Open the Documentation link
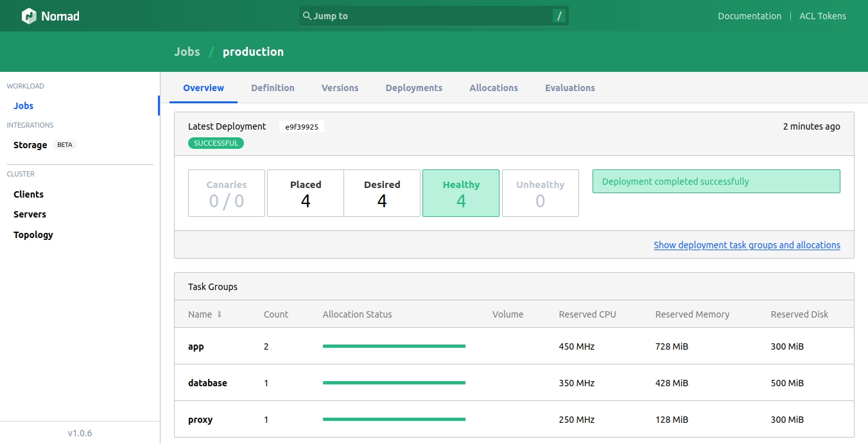Viewport: 868px width, 444px height. [749, 16]
